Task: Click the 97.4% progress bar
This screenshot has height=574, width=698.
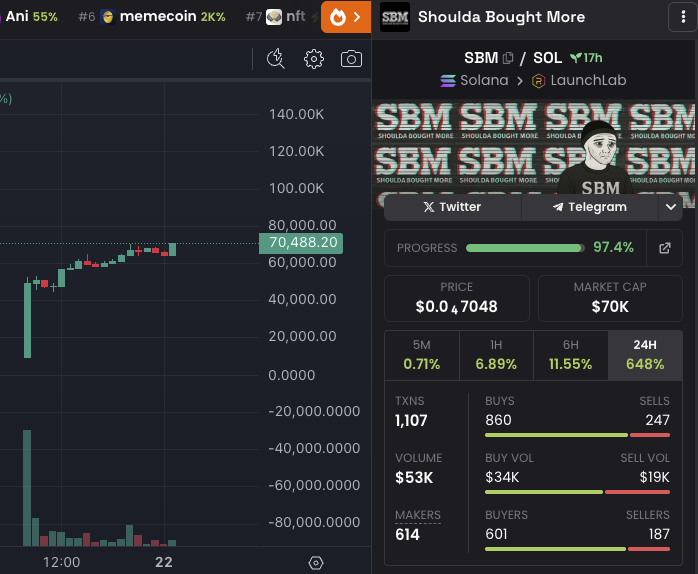Action: [x=525, y=248]
